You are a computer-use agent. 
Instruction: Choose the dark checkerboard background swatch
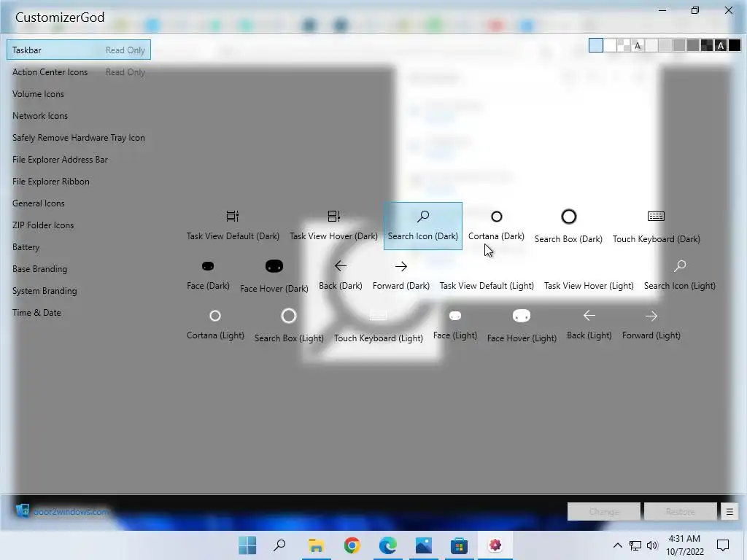707,45
